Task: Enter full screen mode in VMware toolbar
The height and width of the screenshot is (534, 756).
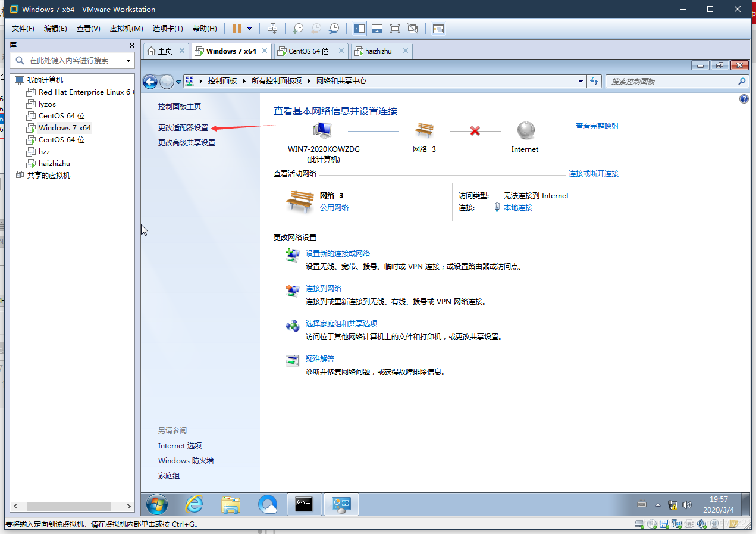Action: pyautogui.click(x=394, y=28)
